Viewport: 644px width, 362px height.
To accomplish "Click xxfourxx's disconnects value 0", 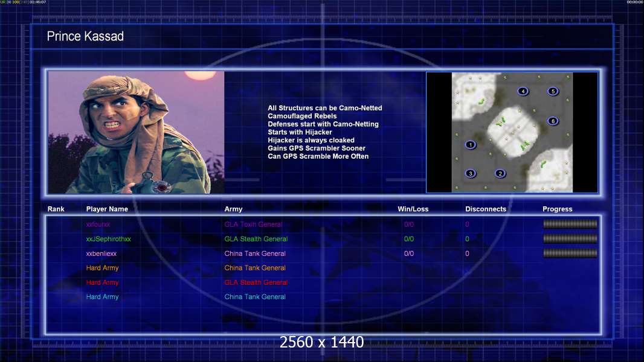I will [x=467, y=224].
